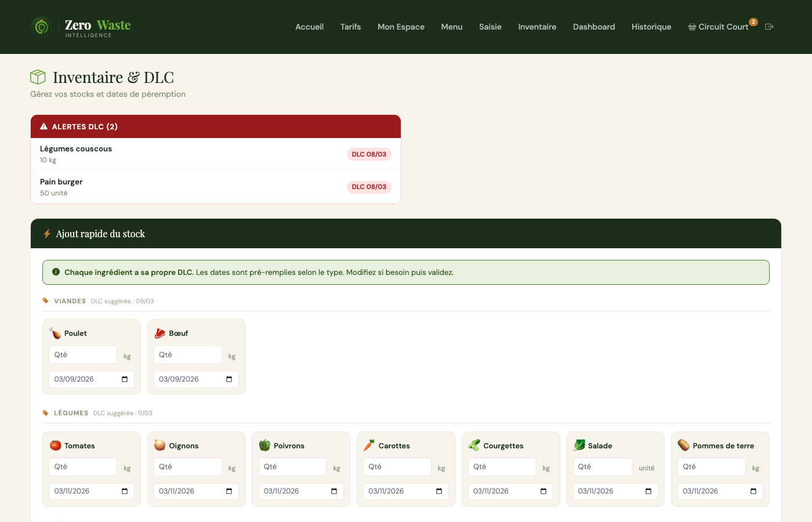Click the Légumes category tag icon

pos(46,413)
